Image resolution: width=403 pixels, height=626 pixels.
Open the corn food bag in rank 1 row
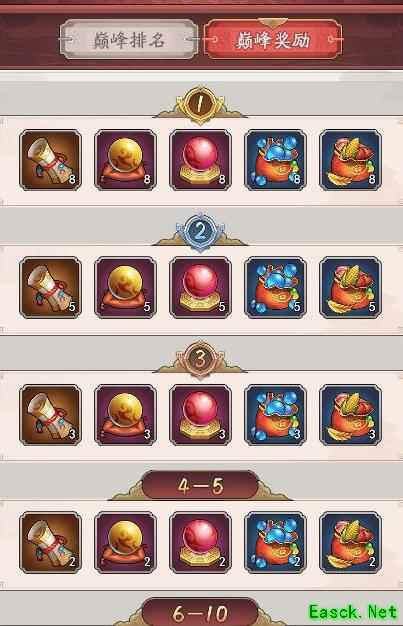[351, 160]
